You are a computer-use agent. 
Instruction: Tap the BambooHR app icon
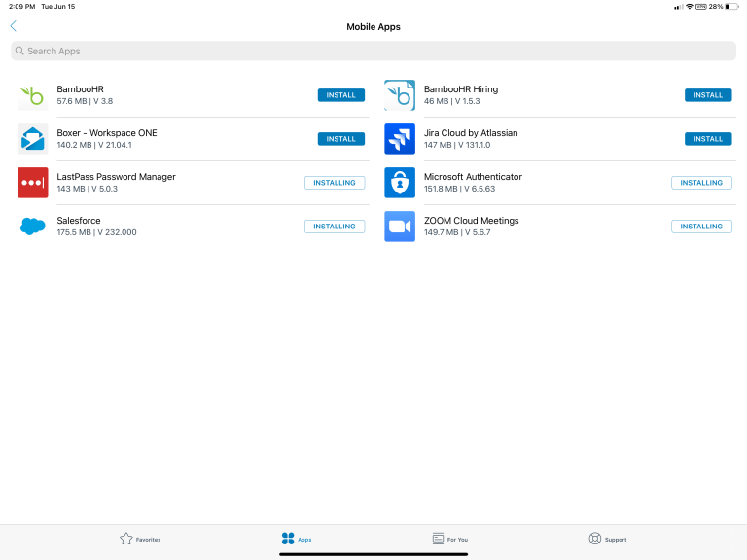point(32,95)
